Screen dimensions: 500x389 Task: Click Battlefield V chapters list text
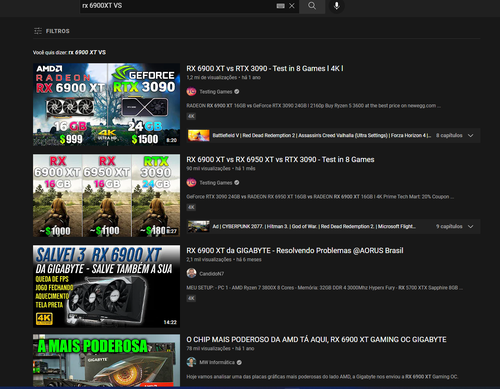[322, 136]
